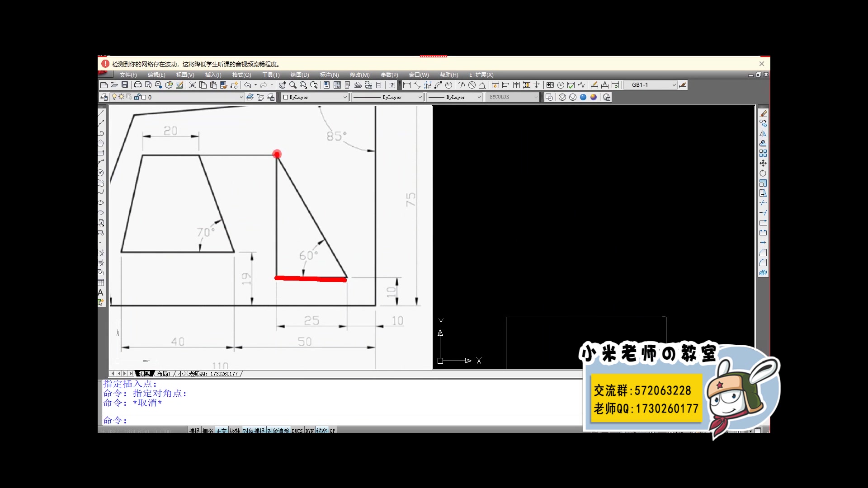Expand the layer 0 dropdown list

241,97
